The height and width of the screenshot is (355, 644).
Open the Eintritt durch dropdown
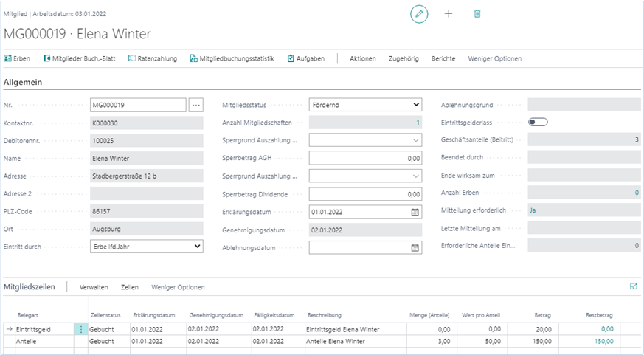pos(197,247)
